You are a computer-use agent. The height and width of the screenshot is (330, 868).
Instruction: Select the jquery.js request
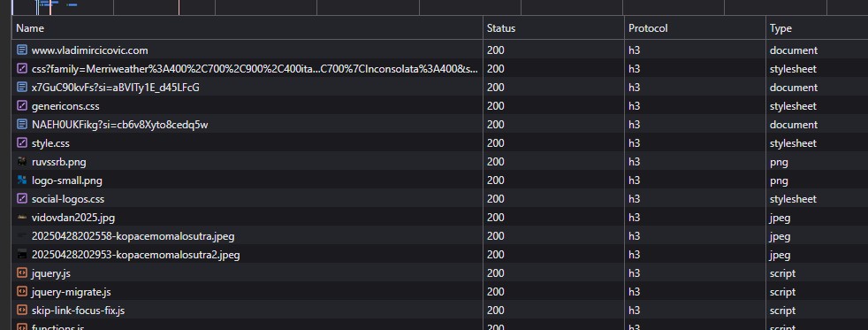pos(51,273)
